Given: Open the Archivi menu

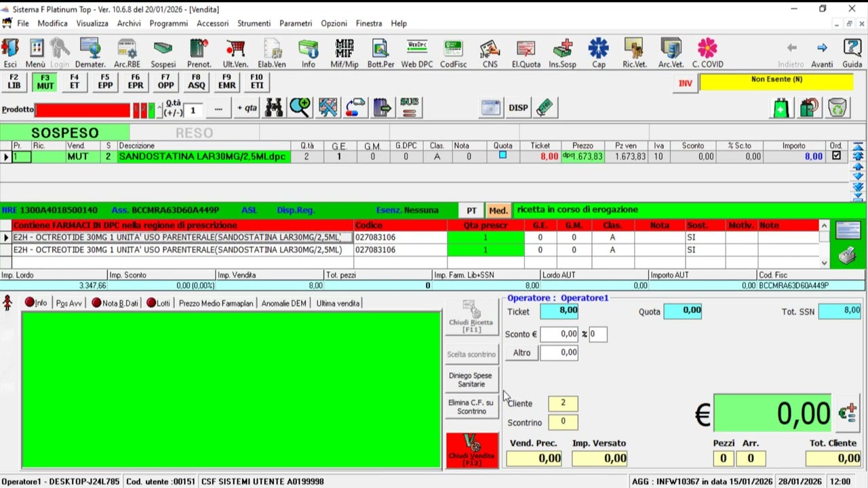Looking at the screenshot, I should tap(129, 23).
